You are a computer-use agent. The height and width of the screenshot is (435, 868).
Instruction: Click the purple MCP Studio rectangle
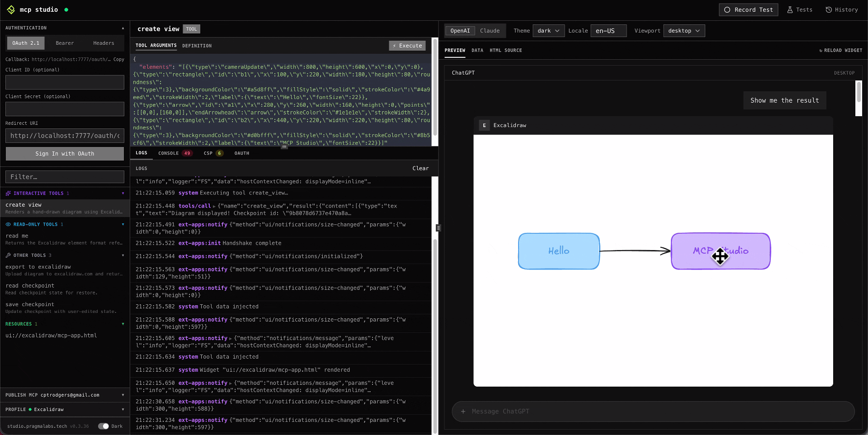coord(721,251)
